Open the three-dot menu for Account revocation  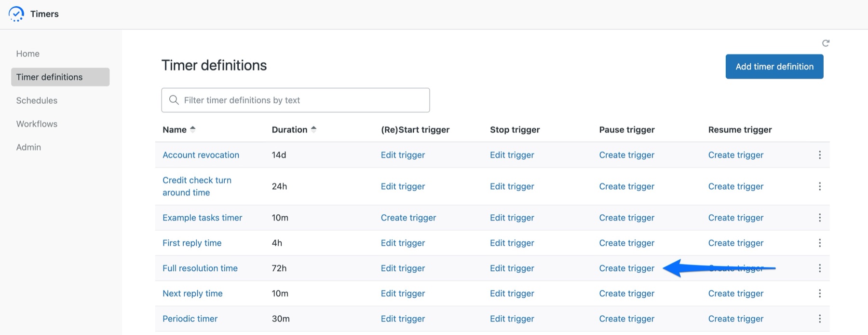[819, 155]
